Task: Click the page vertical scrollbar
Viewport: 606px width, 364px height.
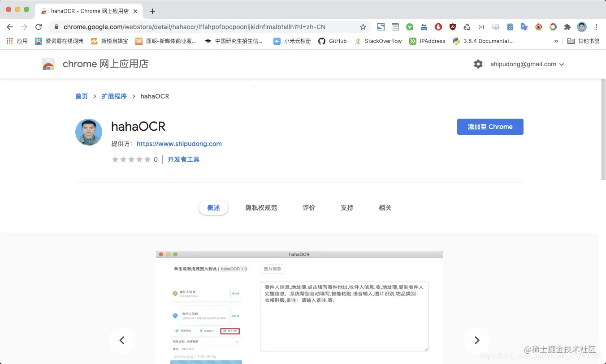Action: click(603, 130)
